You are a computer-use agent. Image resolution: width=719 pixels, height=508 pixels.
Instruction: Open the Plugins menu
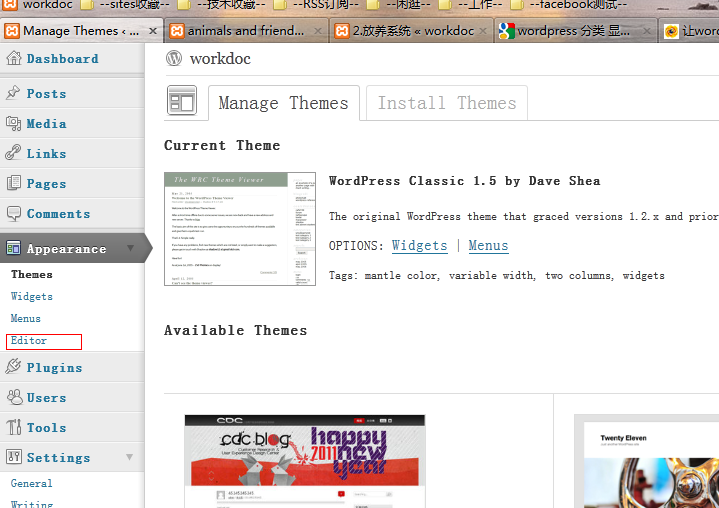click(x=54, y=368)
